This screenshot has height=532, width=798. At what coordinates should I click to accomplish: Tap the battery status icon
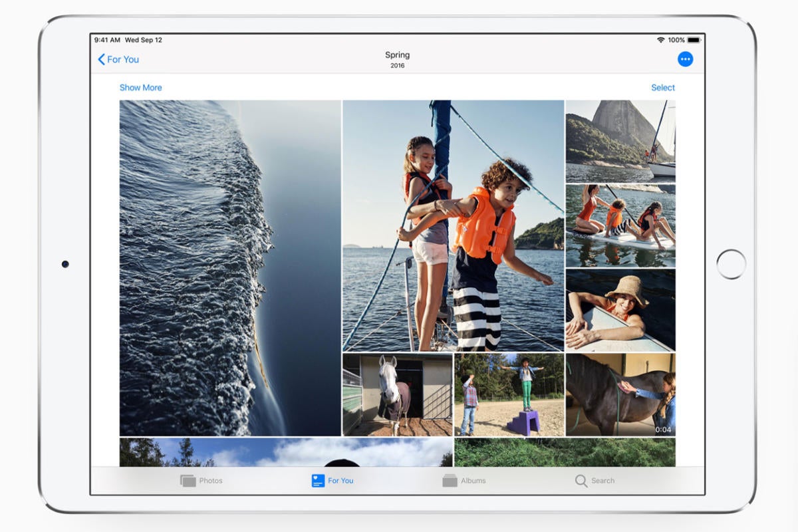(694, 40)
